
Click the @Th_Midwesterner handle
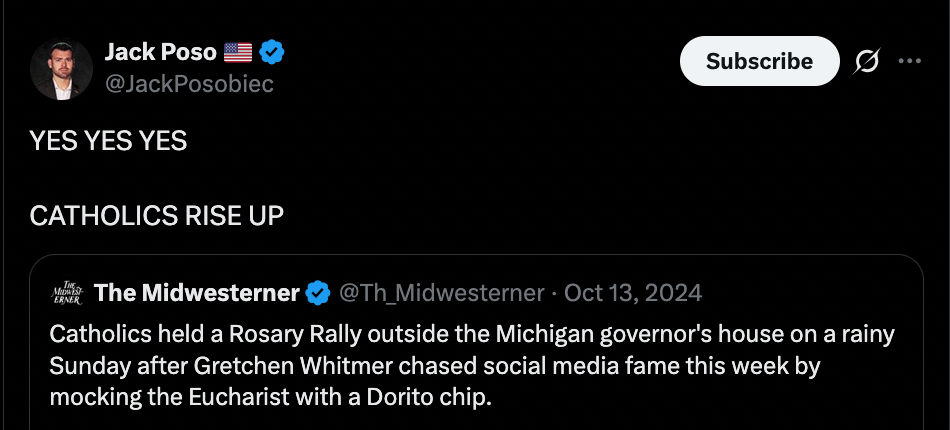tap(441, 293)
